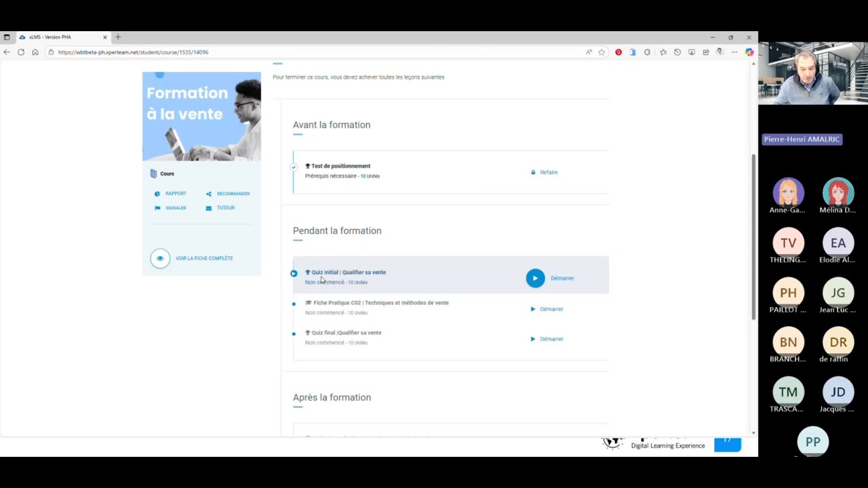Click the browser profile avatar
The image size is (868, 488).
720,52
